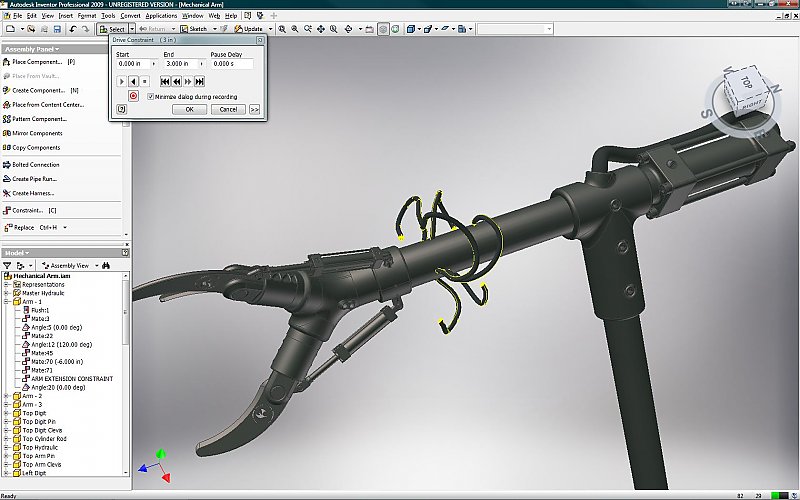Click the Record button in Drive Constraint
The image size is (800, 500).
click(133, 96)
